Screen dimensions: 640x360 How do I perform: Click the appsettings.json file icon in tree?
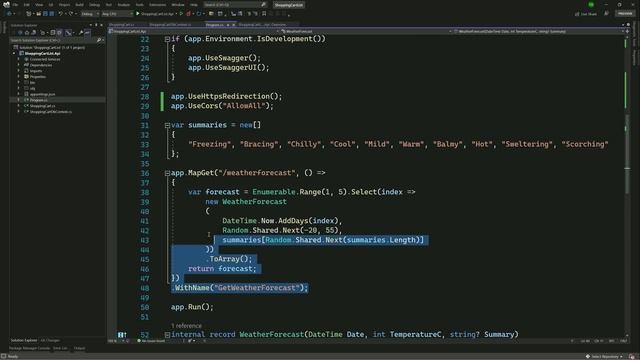(27, 94)
